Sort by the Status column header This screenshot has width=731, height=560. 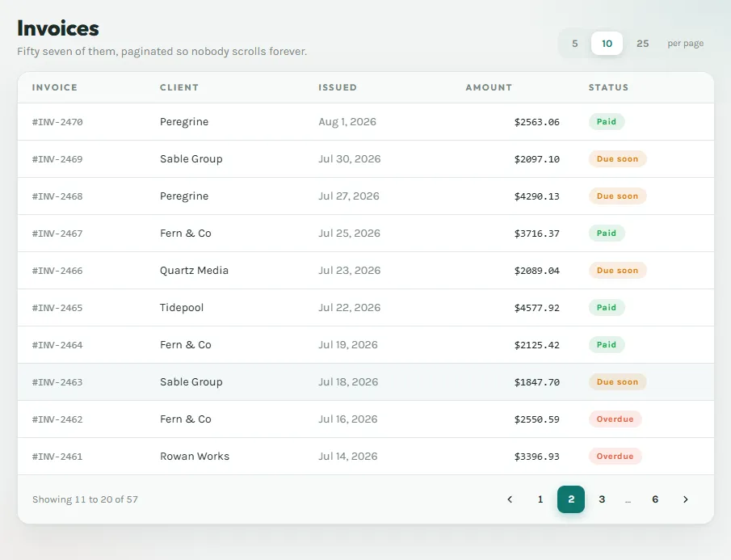(x=608, y=87)
